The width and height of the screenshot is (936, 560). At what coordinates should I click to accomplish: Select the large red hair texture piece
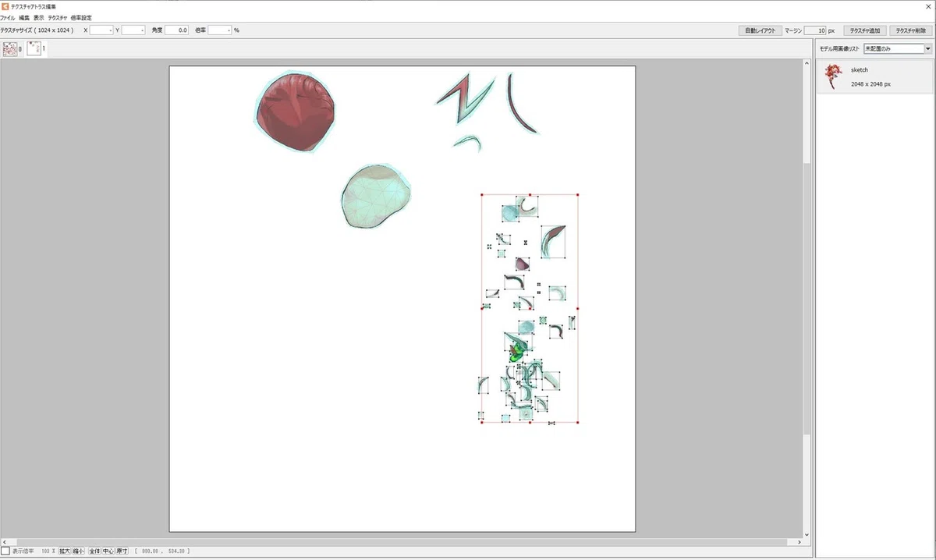point(297,112)
